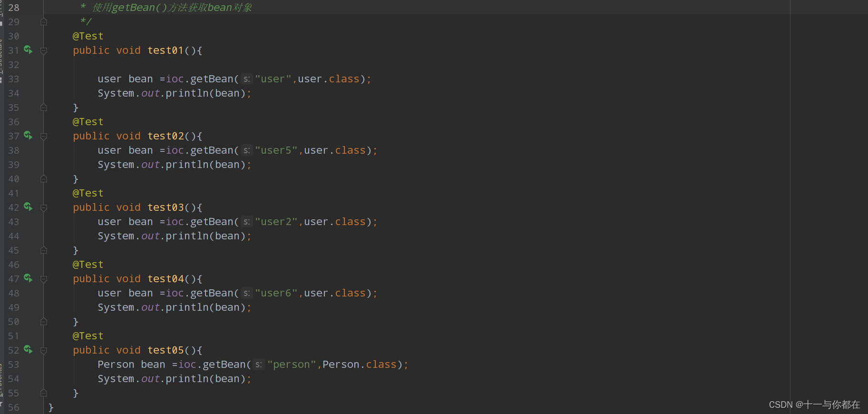Click the test03 method name
The image size is (868, 414).
pyautogui.click(x=166, y=207)
